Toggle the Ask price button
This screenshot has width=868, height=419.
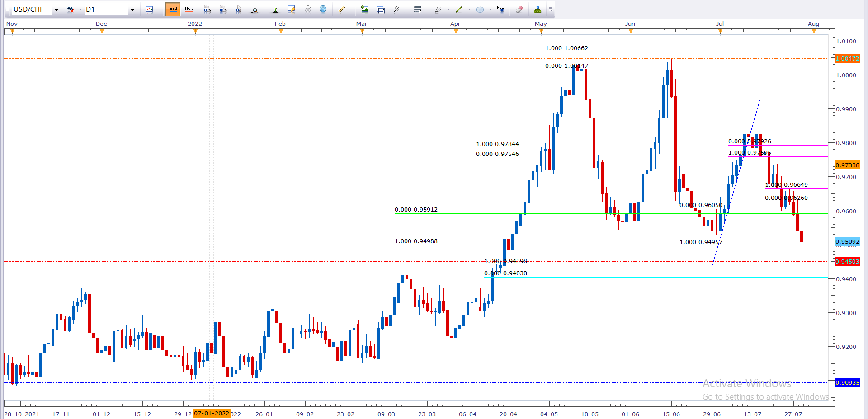click(x=189, y=9)
